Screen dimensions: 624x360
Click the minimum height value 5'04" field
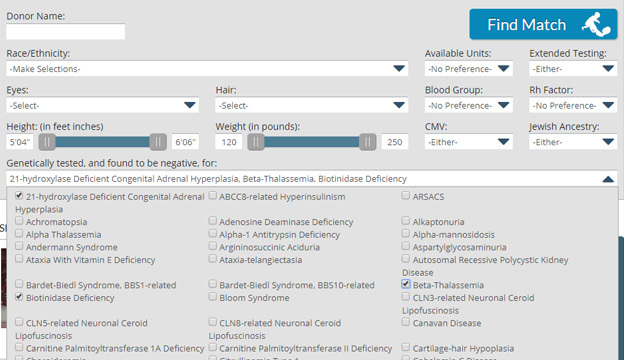[x=20, y=142]
